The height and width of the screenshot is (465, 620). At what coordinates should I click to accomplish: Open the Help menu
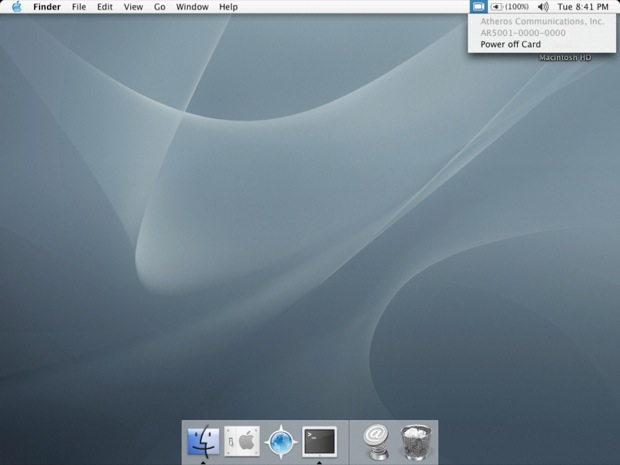tap(228, 7)
